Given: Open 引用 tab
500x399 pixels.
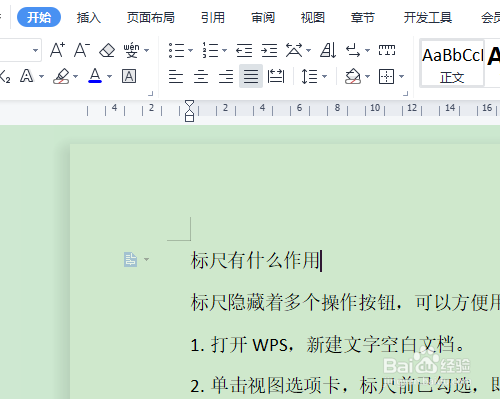Looking at the screenshot, I should coord(213,17).
